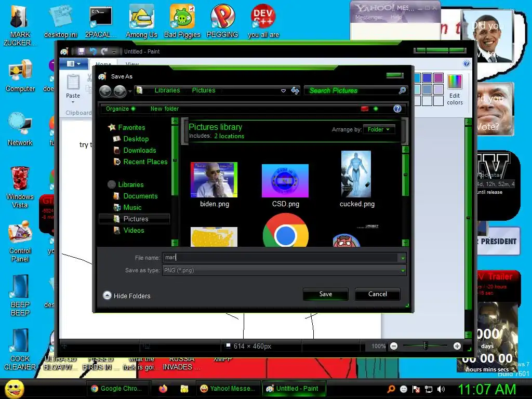Click the Back arrow in Save As dialog

[105, 91]
